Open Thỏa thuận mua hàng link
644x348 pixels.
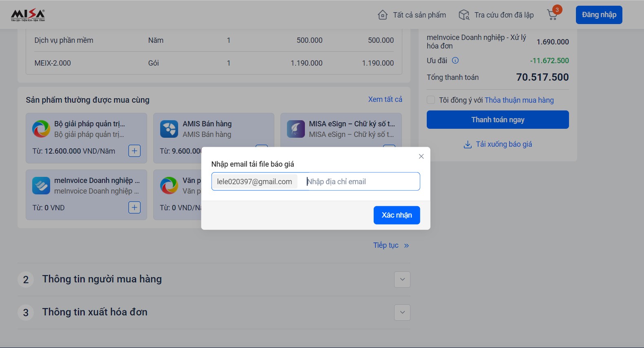(x=519, y=100)
